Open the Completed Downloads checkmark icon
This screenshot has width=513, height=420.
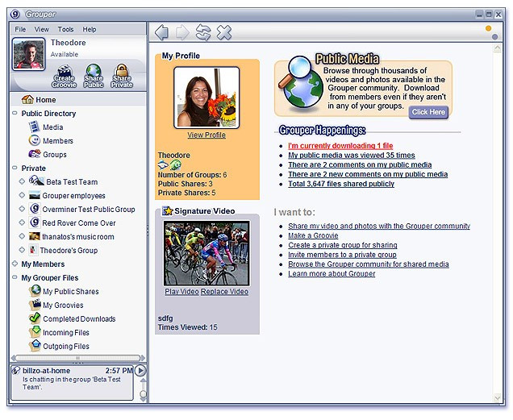tap(35, 318)
